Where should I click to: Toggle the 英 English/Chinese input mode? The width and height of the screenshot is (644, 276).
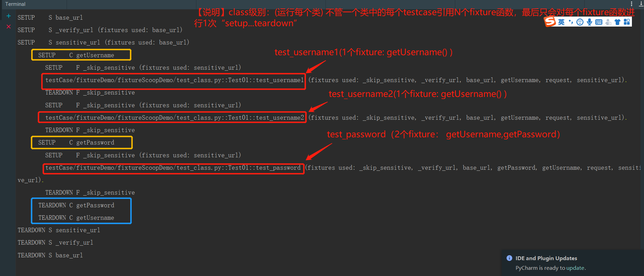pyautogui.click(x=562, y=22)
